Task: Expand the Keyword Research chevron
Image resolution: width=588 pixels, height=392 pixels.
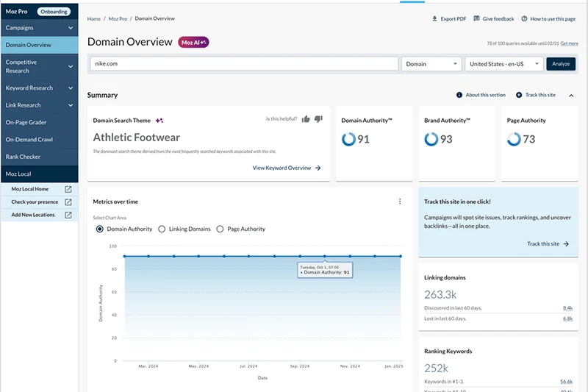Action: [x=71, y=88]
